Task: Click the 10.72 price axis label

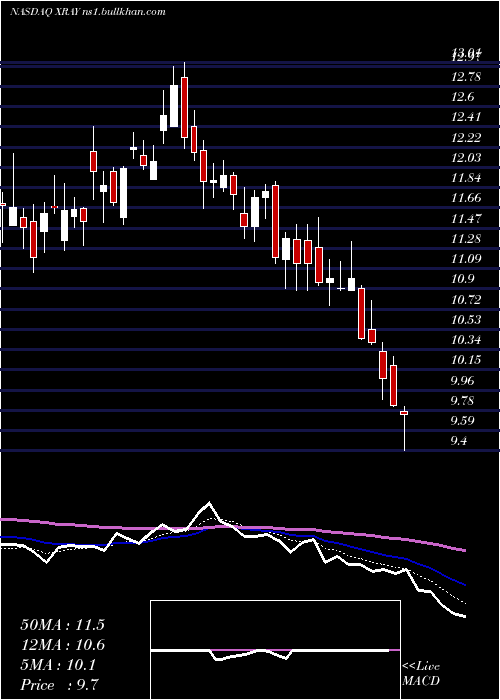Action: click(x=466, y=299)
